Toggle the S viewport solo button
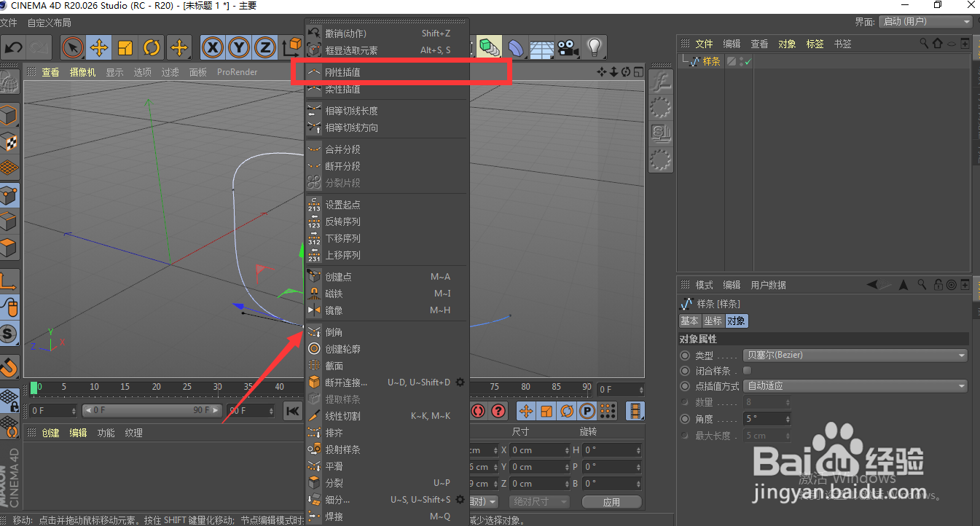 (9, 334)
